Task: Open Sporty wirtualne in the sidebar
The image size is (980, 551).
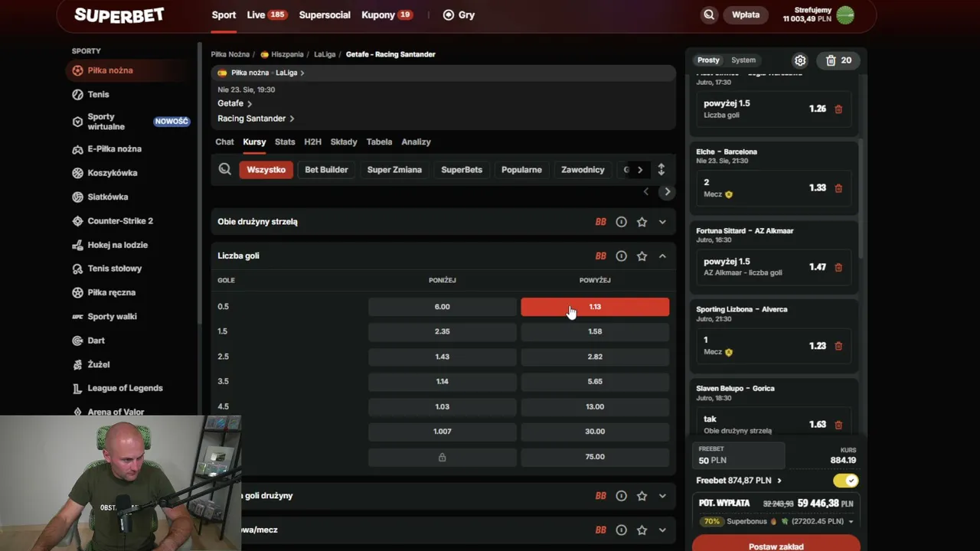Action: [106, 122]
